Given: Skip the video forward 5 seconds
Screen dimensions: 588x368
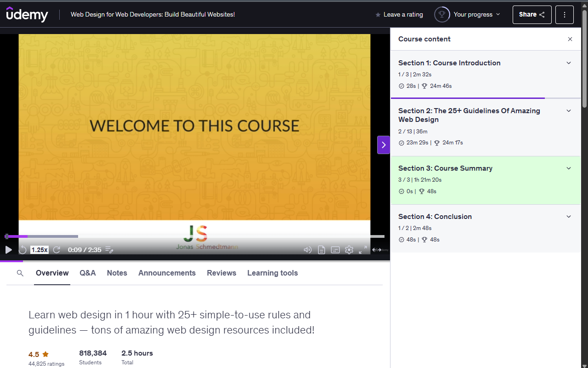Looking at the screenshot, I should point(57,250).
